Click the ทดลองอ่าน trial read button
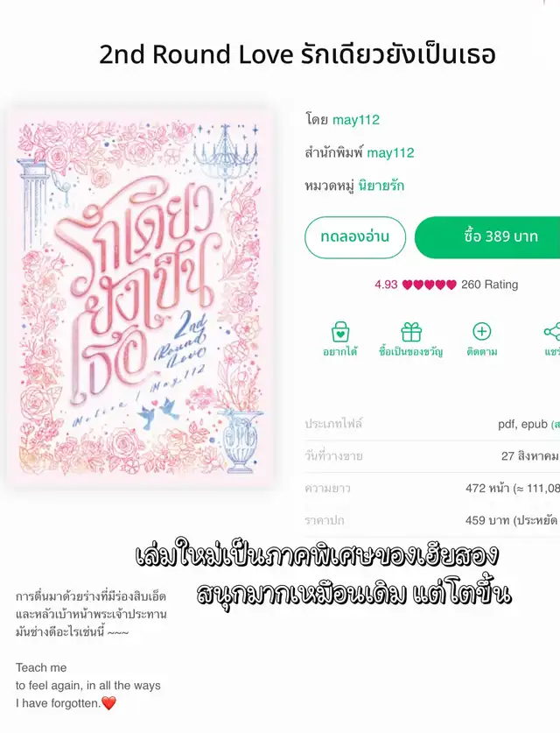Image resolution: width=560 pixels, height=733 pixels. [x=355, y=237]
